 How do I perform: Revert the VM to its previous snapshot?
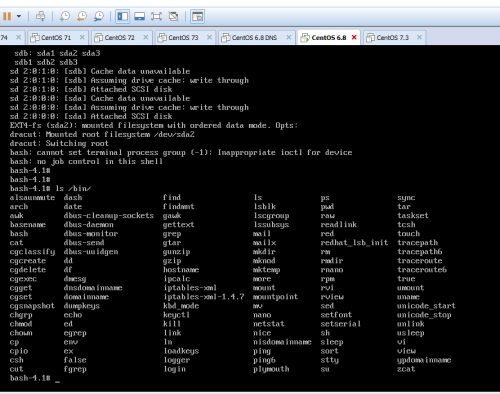[82, 16]
